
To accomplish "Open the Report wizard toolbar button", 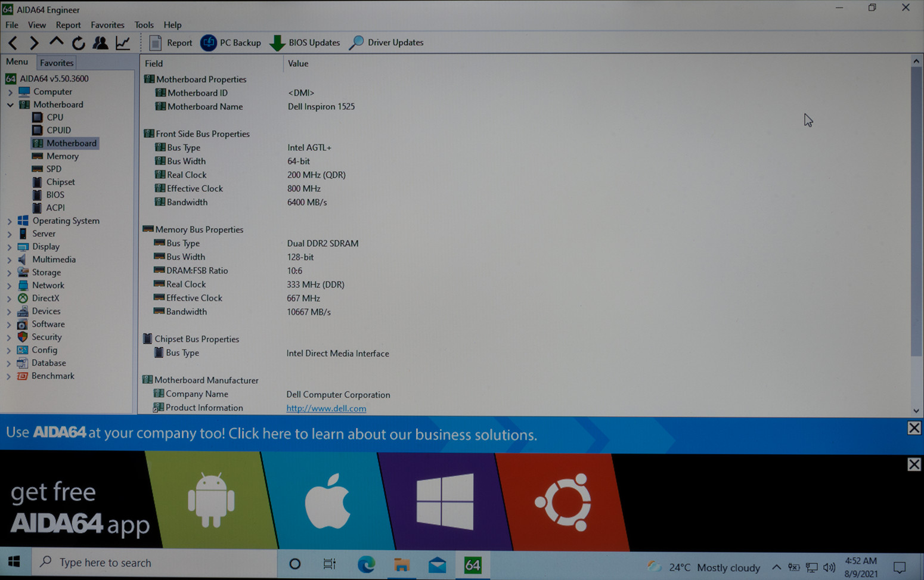I will [x=171, y=43].
